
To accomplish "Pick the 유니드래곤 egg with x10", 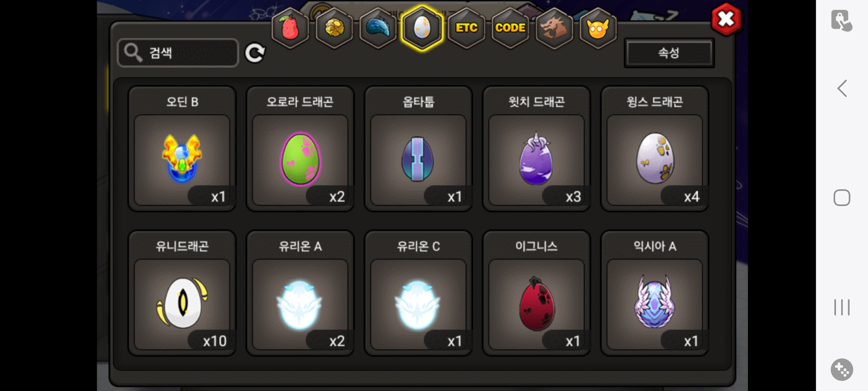I will click(182, 293).
